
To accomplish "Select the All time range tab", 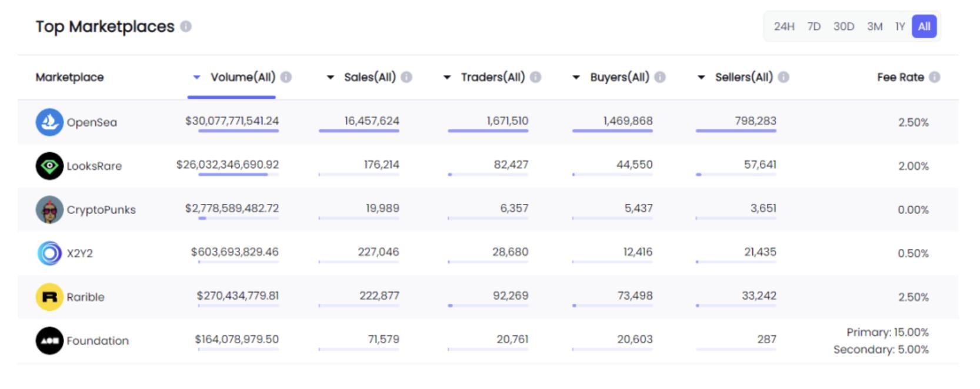I will coord(924,26).
